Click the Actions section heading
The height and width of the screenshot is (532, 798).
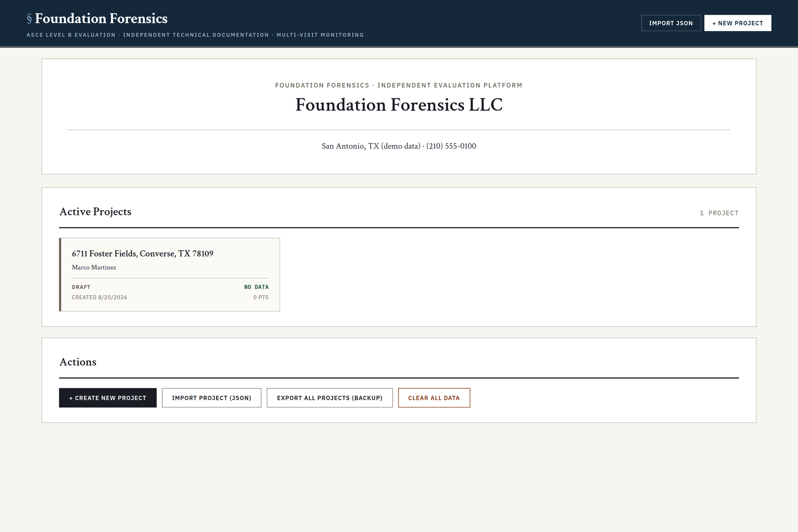coord(78,362)
